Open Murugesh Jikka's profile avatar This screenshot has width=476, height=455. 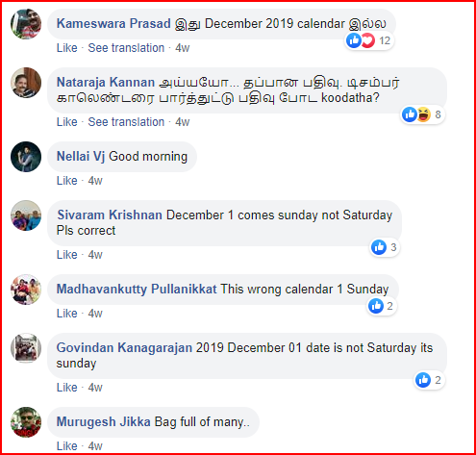click(x=26, y=422)
